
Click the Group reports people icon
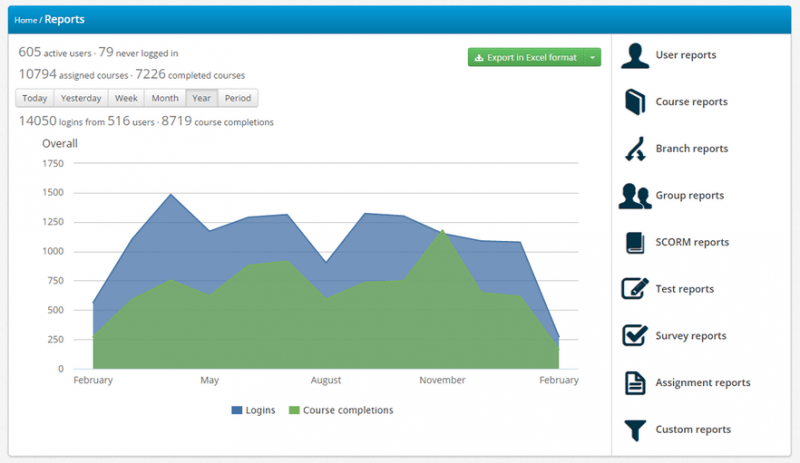pyautogui.click(x=635, y=196)
